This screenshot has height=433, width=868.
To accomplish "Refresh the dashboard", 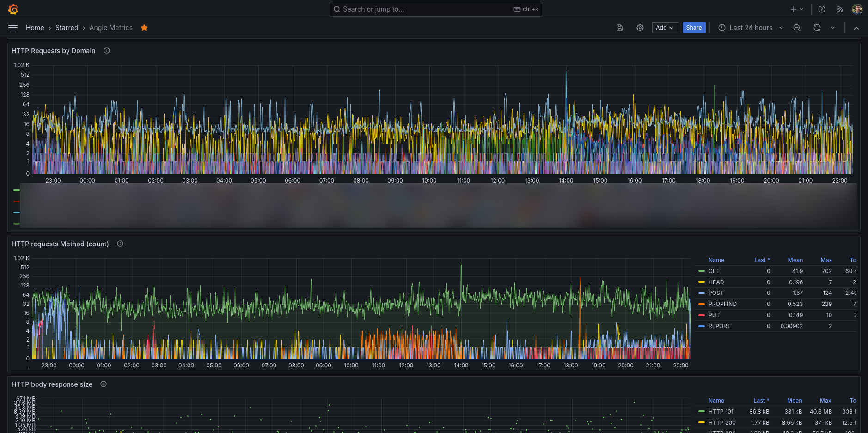I will [x=817, y=28].
